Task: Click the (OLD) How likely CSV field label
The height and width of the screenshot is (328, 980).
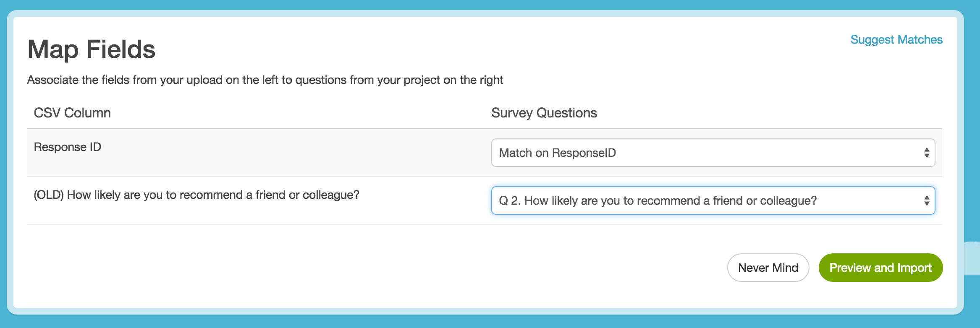Action: [197, 195]
